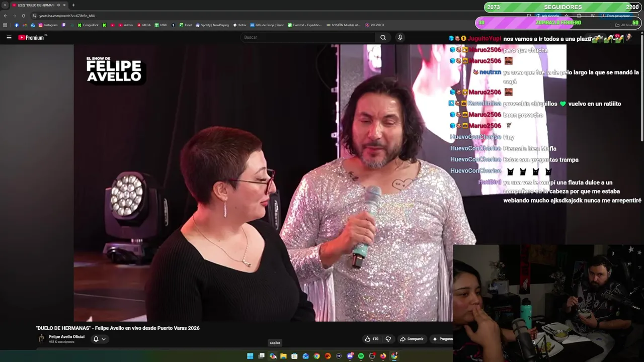Reload the page with refresh icon

(x=24, y=16)
